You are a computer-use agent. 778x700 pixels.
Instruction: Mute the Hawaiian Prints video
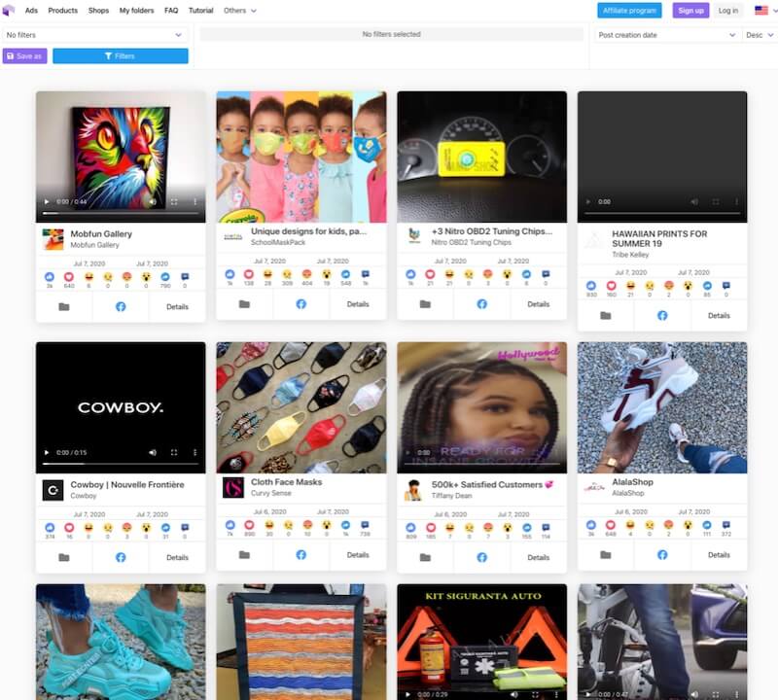point(694,202)
